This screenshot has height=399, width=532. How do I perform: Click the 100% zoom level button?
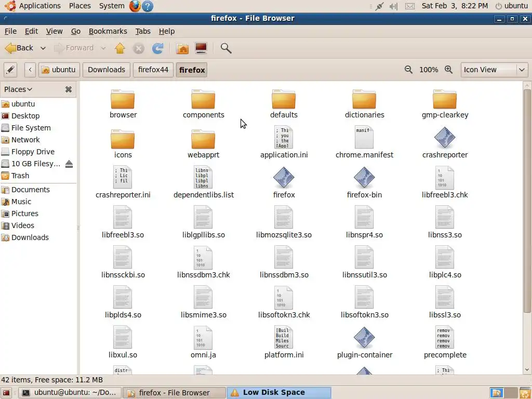click(x=429, y=70)
